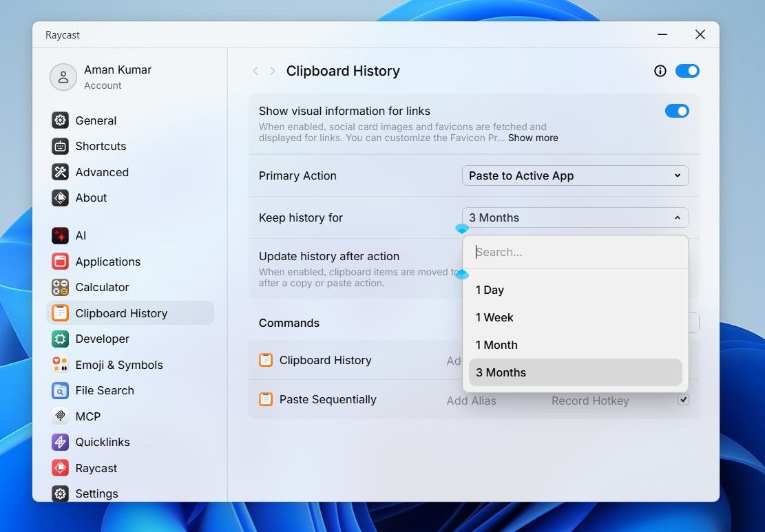Select 1 Week from history duration list

click(494, 317)
